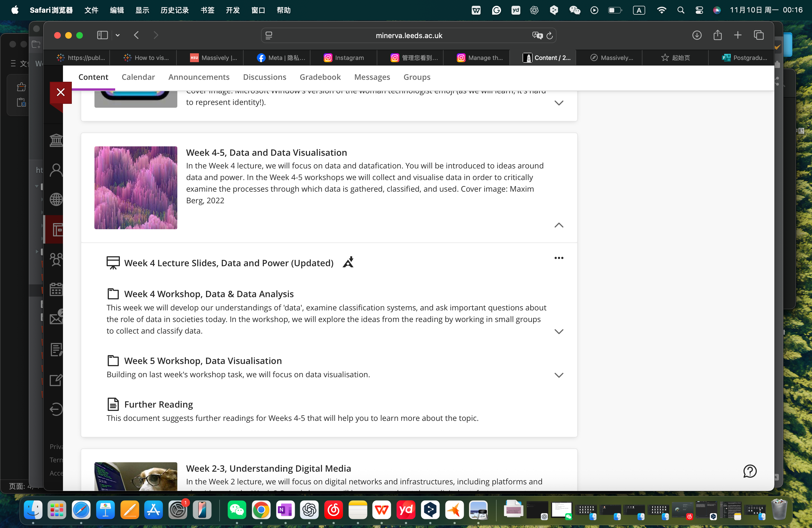Click the help question mark icon
The image size is (812, 528).
click(750, 471)
